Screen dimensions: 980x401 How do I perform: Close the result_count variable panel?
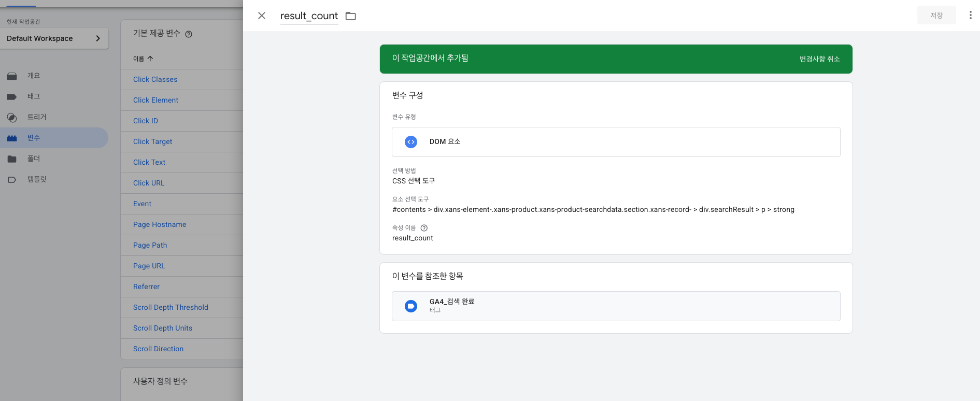coord(262,16)
